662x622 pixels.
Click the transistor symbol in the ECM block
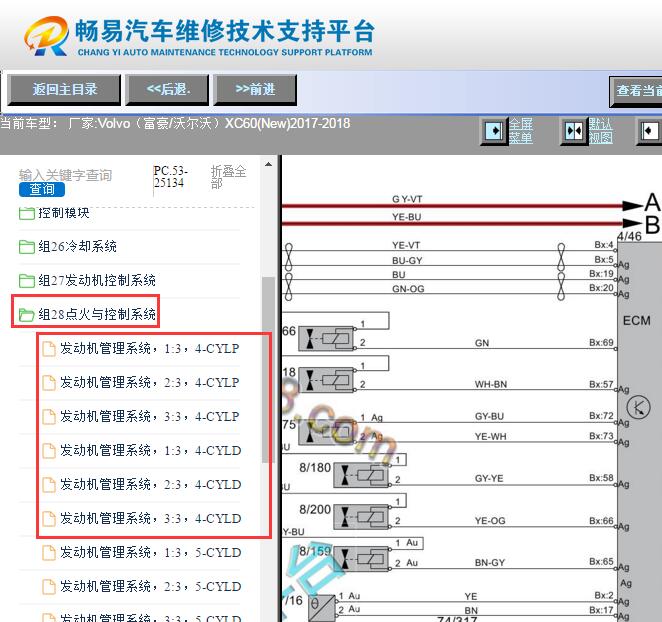coord(638,407)
